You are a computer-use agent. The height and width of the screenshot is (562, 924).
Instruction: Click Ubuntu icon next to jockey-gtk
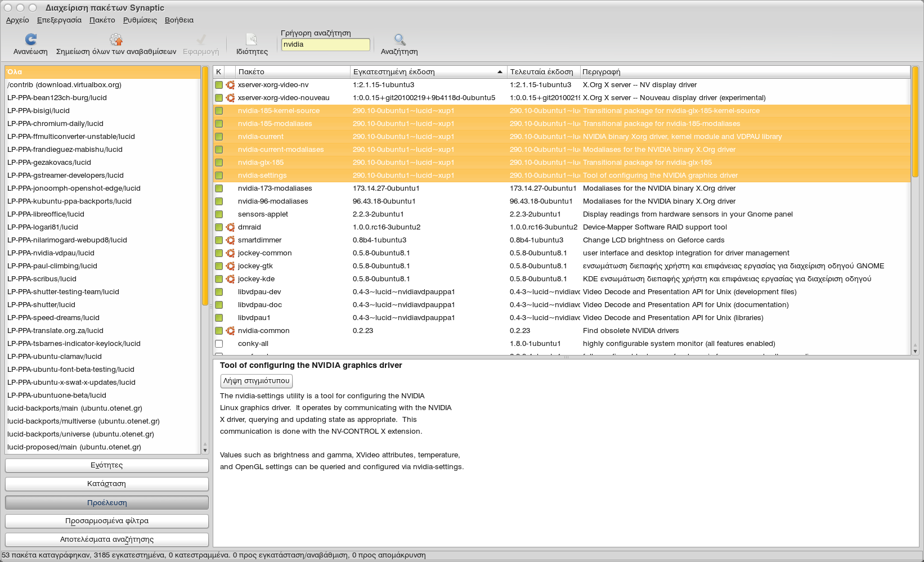tap(230, 266)
